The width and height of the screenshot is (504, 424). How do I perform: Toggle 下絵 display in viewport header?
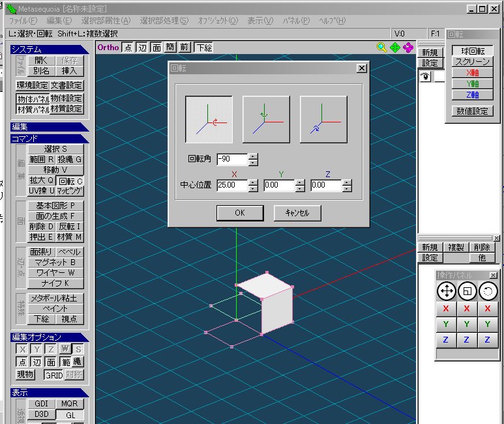[x=204, y=48]
